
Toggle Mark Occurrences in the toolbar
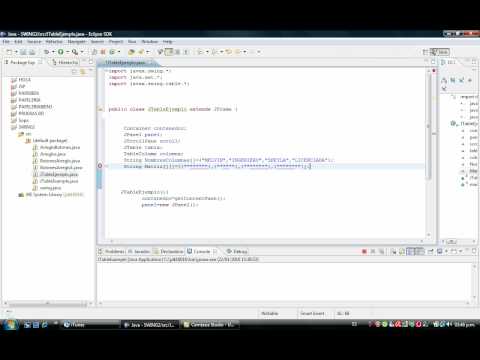click(169, 52)
